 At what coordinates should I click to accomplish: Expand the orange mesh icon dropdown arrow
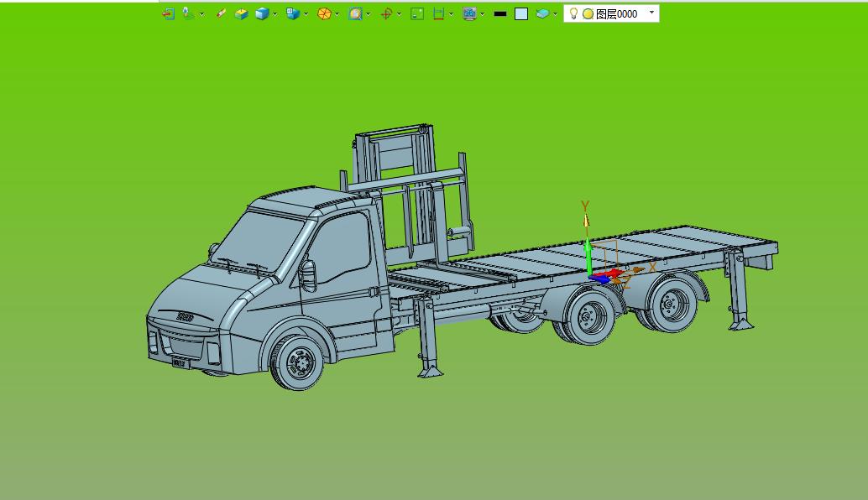coord(337,14)
